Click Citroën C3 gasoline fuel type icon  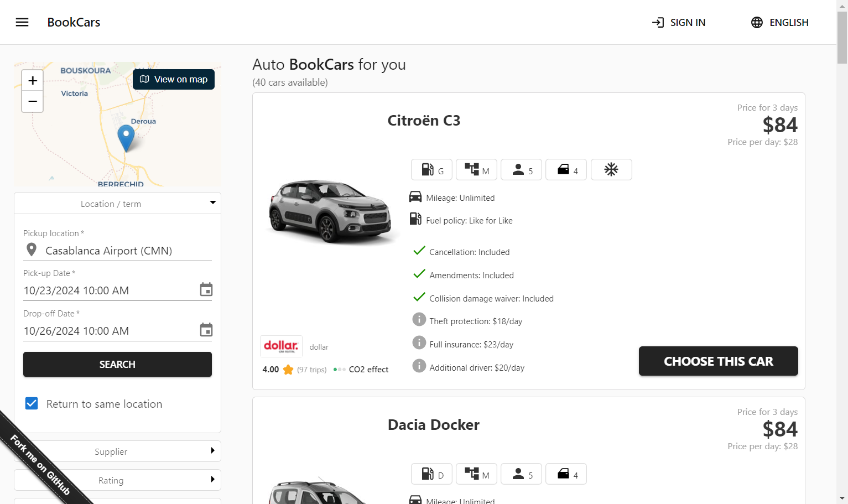(x=431, y=170)
